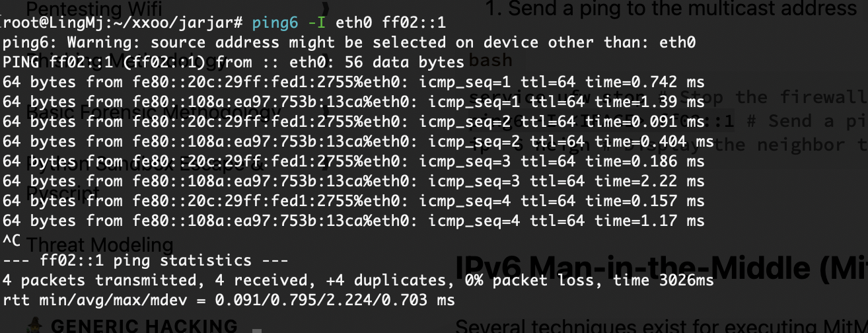Click the GENERIC HACKING section header
Image resolution: width=868 pixels, height=333 pixels.
click(x=144, y=326)
